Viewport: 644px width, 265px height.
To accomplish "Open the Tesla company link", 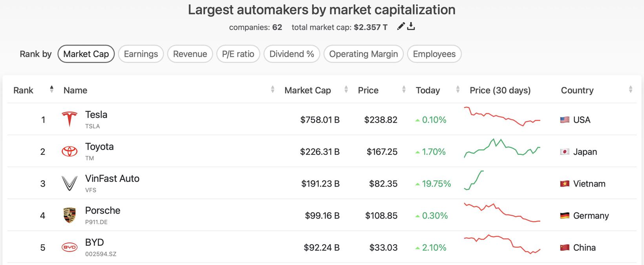I will pyautogui.click(x=96, y=114).
